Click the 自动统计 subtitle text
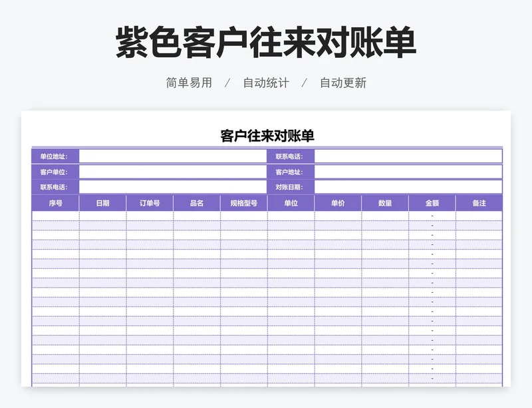Viewport: 532px width, 408px height. [266, 83]
